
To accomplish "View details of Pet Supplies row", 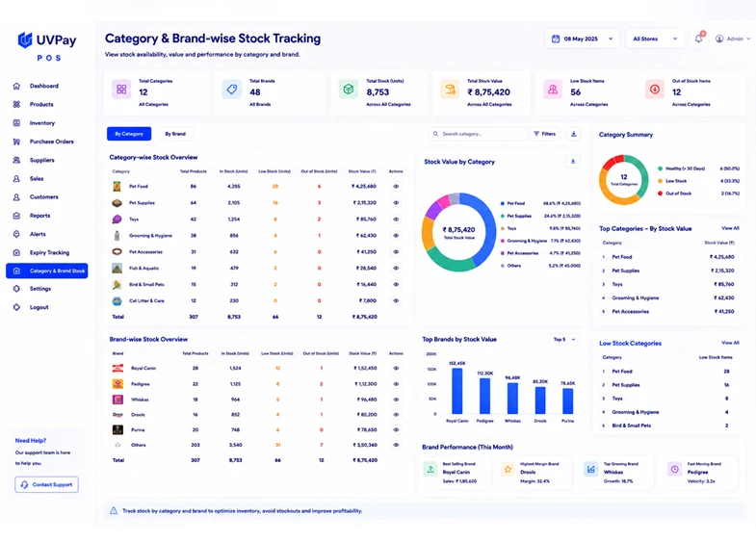I will coord(396,203).
